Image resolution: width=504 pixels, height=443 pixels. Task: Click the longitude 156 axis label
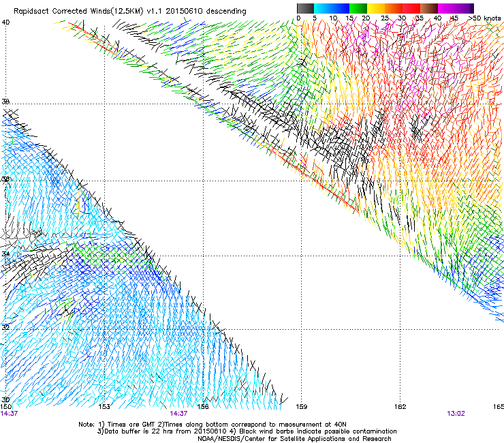(x=203, y=407)
